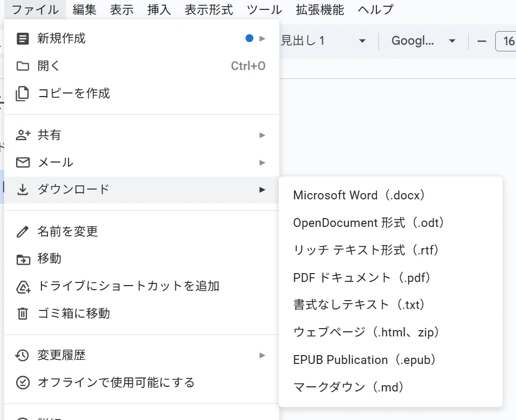516x420 pixels.
Task: Download as 書式なしテキスト (.txt)
Action: tap(390, 305)
